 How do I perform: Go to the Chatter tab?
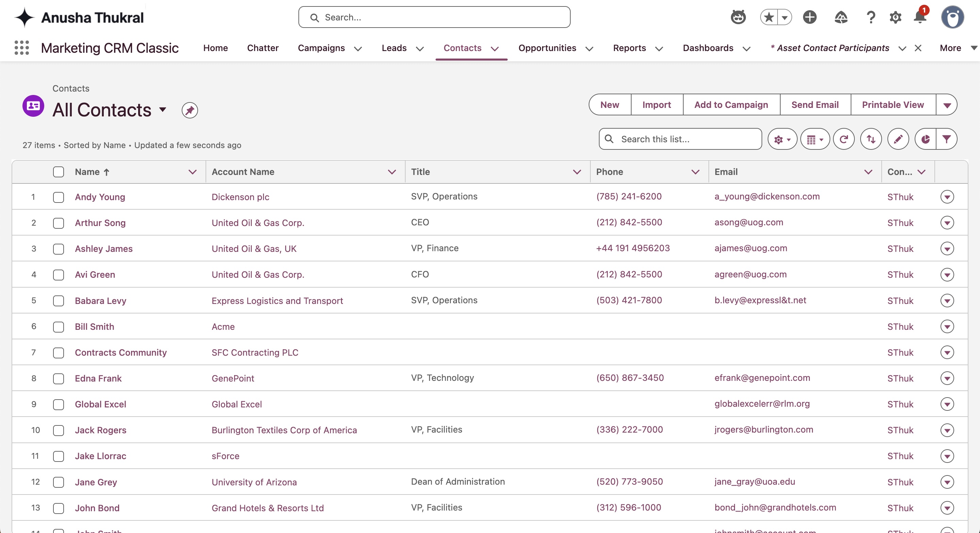262,48
